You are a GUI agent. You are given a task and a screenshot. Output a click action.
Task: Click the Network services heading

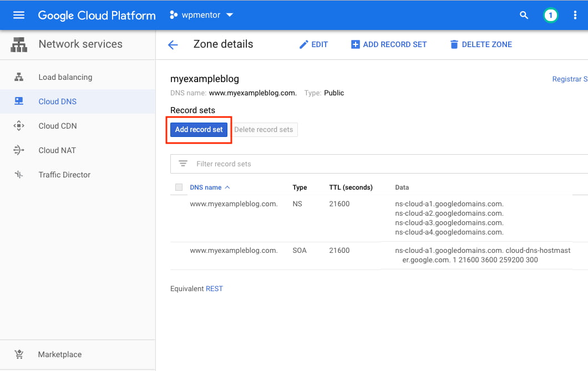[80, 44]
